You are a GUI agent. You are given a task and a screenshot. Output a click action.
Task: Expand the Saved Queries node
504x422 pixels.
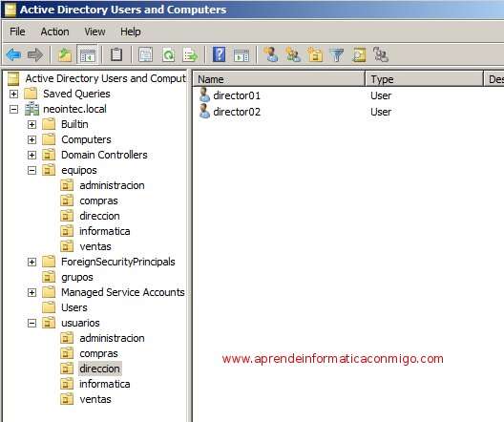coord(13,94)
